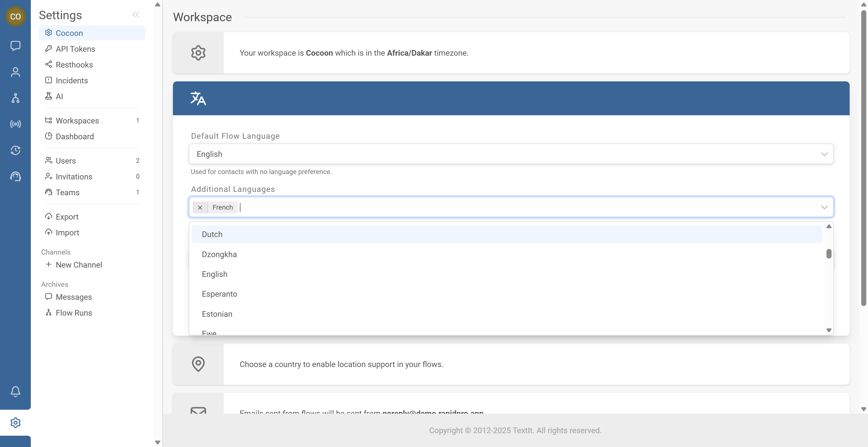This screenshot has width=868, height=447.
Task: Click the New Channel link
Action: pyautogui.click(x=79, y=265)
